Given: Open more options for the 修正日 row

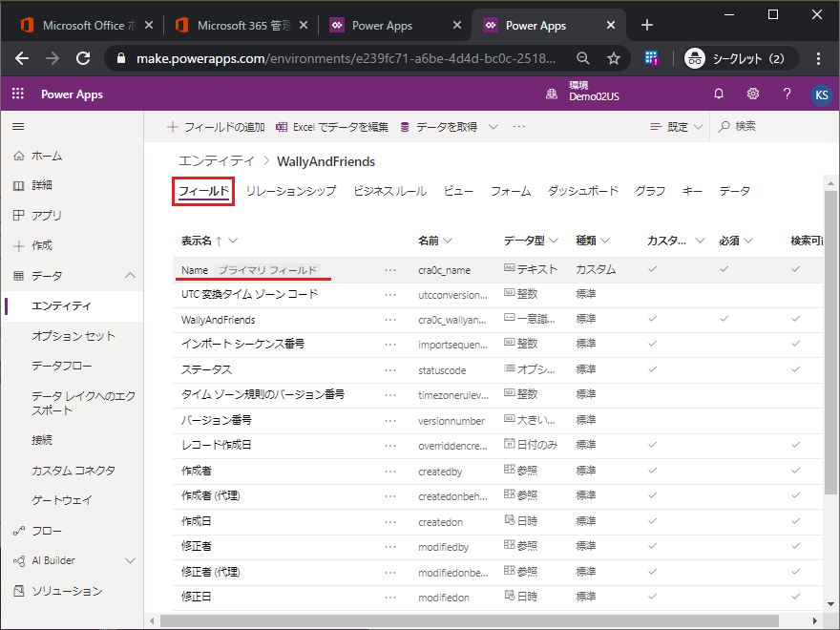Looking at the screenshot, I should click(390, 598).
